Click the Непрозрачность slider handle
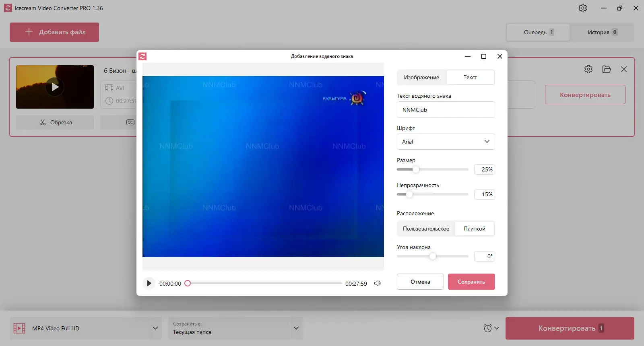 (409, 194)
